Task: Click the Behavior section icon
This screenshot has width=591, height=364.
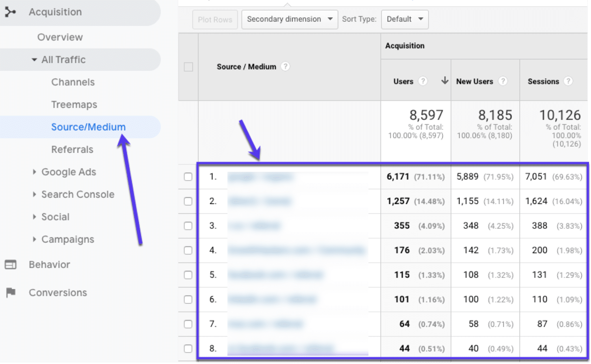Action: coord(11,264)
